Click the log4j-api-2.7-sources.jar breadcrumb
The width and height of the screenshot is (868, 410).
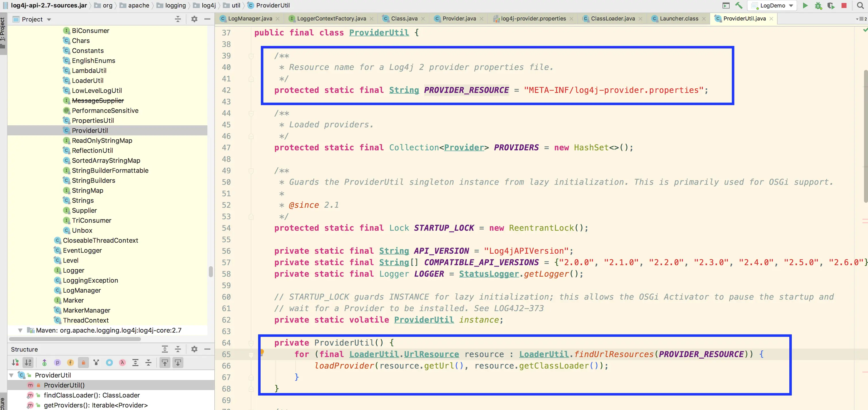(x=45, y=5)
